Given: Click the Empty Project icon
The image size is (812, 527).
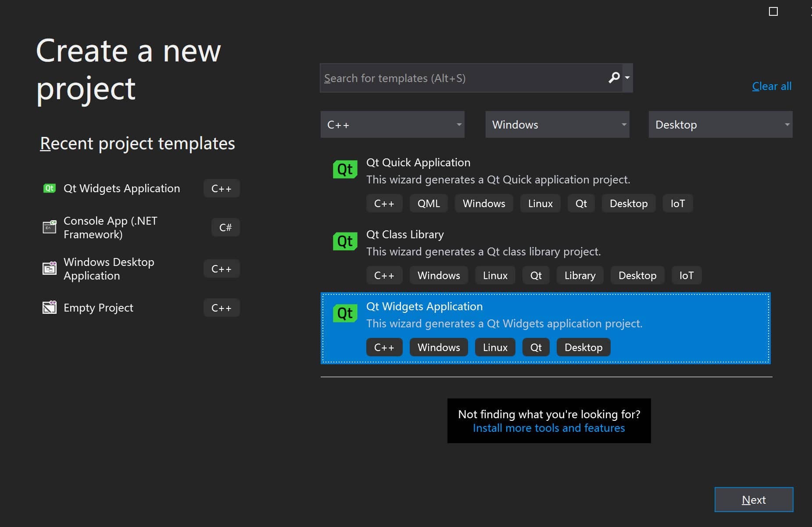Looking at the screenshot, I should 49,308.
